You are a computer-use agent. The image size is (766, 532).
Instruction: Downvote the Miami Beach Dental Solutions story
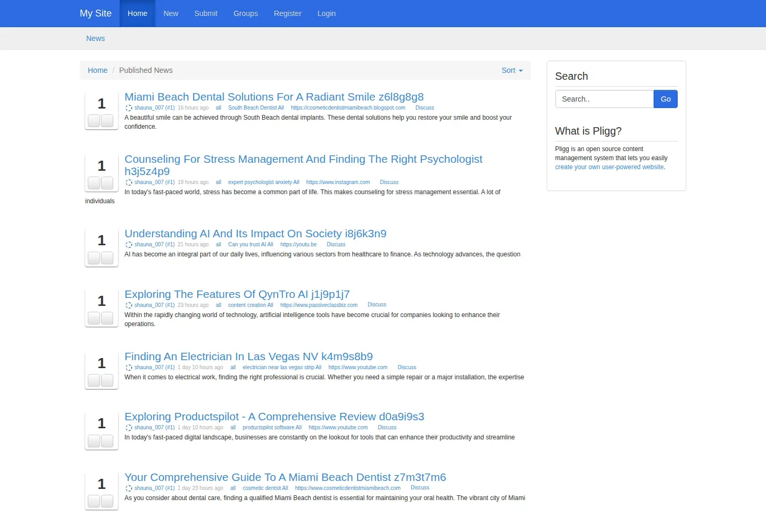click(107, 121)
